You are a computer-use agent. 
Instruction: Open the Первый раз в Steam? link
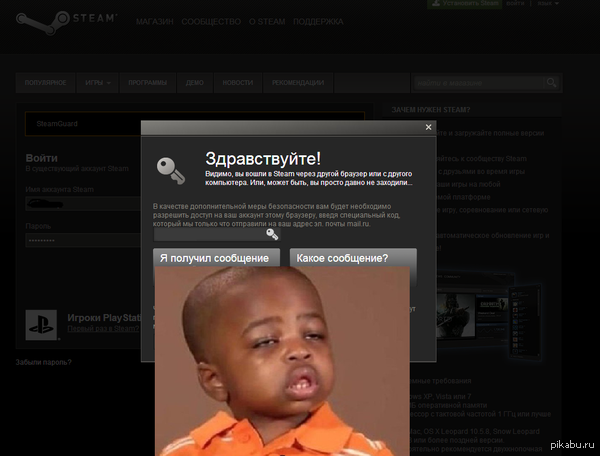pos(103,329)
